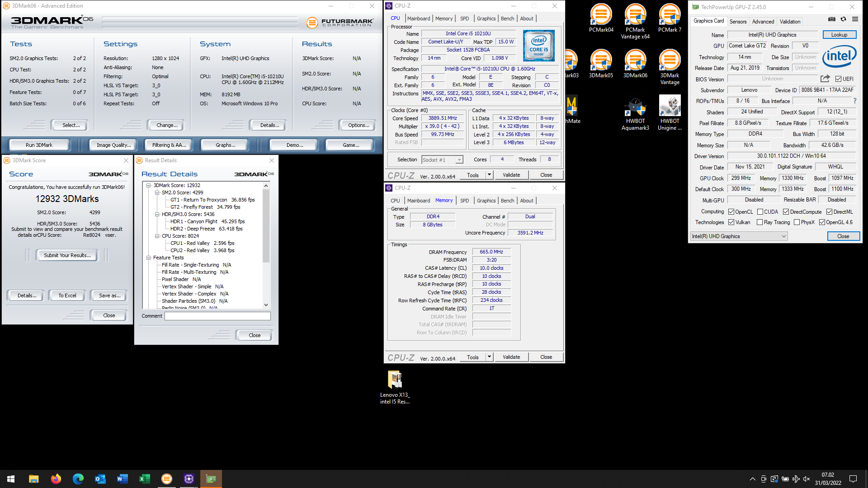Open the Windows notification center
868x488 pixels.
(853, 479)
